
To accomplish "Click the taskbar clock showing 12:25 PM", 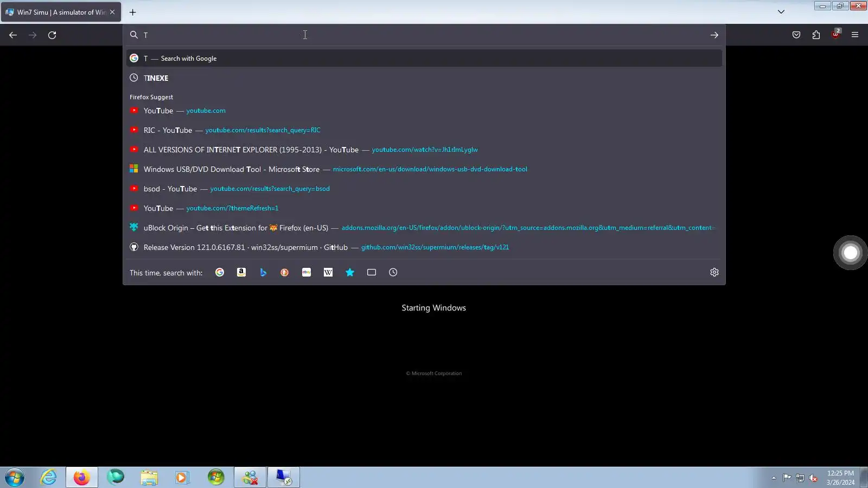I will click(840, 478).
